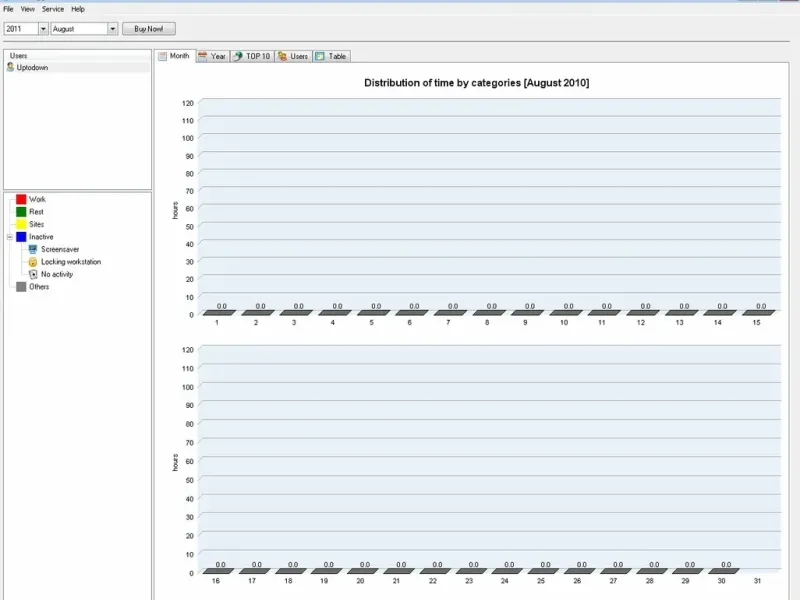
Task: Switch to the Month tab
Action: [175, 56]
